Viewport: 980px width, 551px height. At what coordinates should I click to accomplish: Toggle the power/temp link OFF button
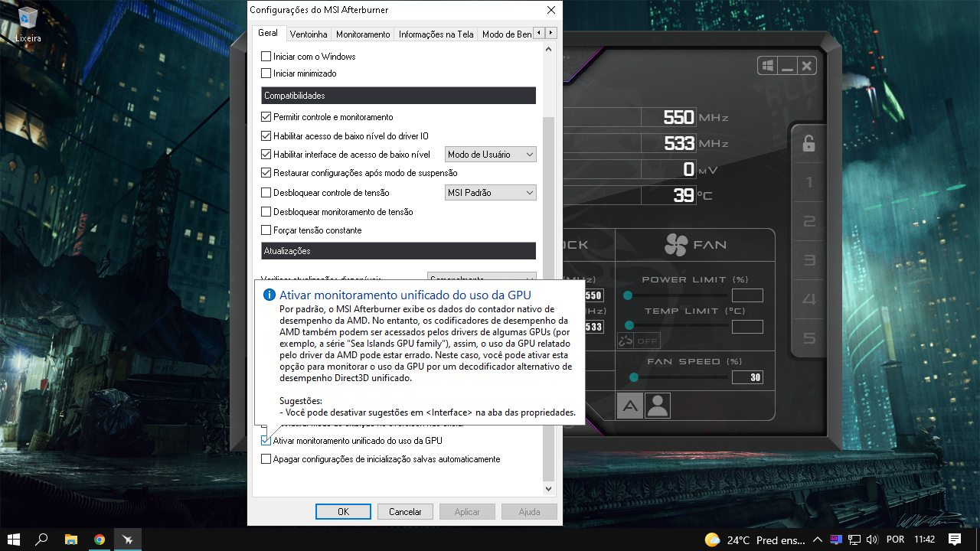[x=639, y=341]
